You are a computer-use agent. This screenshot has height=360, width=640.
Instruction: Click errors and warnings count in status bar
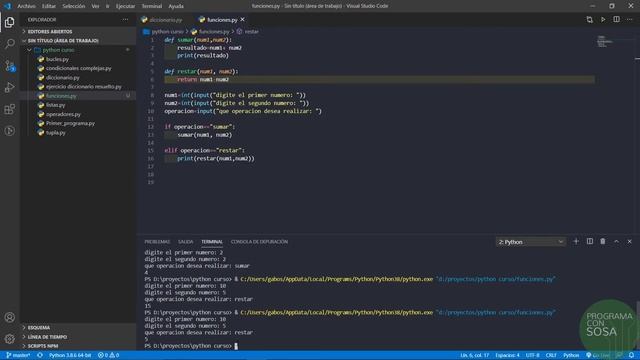109,356
